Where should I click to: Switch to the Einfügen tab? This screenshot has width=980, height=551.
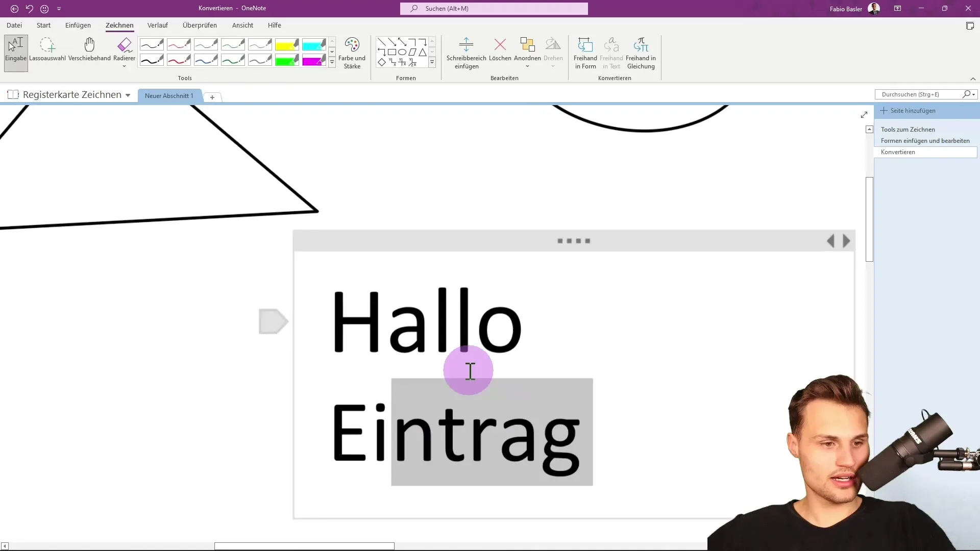78,25
